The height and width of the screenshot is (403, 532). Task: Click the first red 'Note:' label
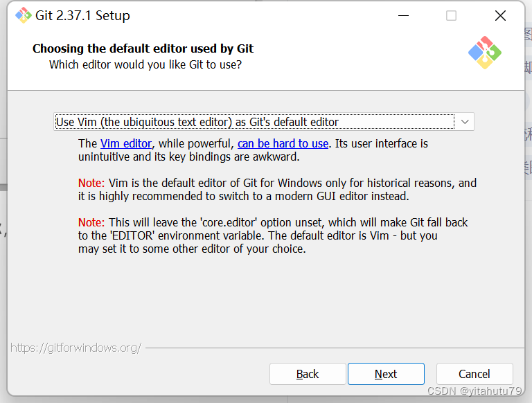coord(91,183)
